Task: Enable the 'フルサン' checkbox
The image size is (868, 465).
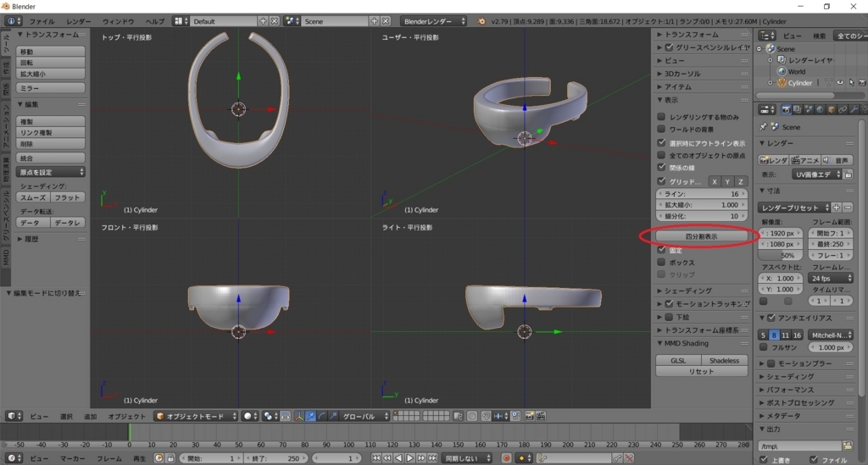Action: (764, 347)
